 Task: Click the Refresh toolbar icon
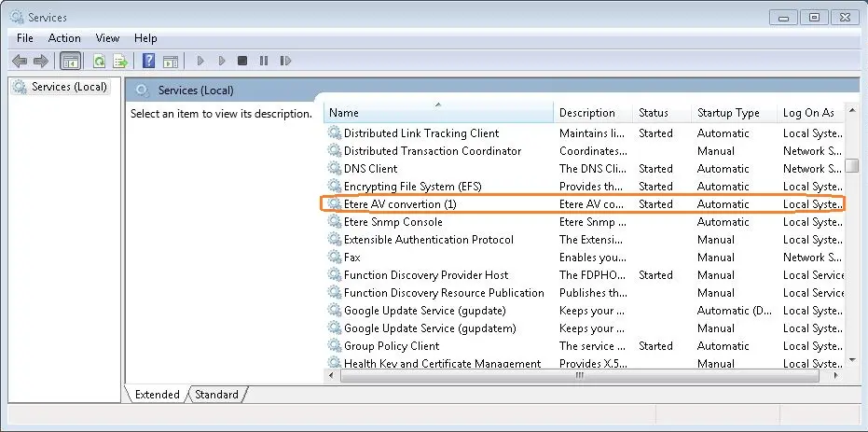(99, 62)
